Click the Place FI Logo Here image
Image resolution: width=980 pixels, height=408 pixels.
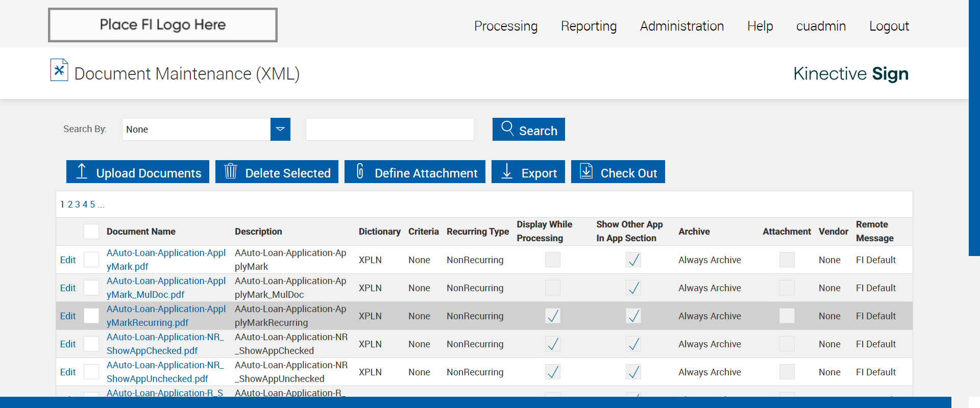(x=163, y=25)
